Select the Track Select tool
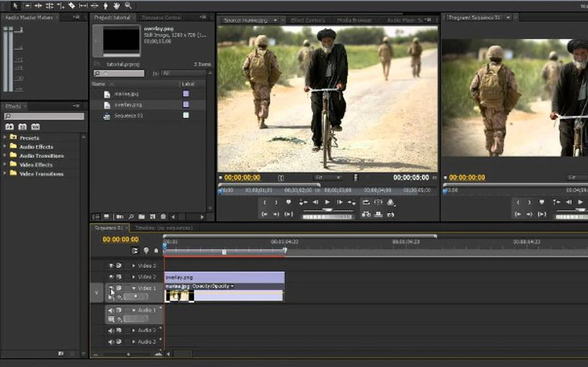The width and height of the screenshot is (588, 367). click(x=27, y=6)
